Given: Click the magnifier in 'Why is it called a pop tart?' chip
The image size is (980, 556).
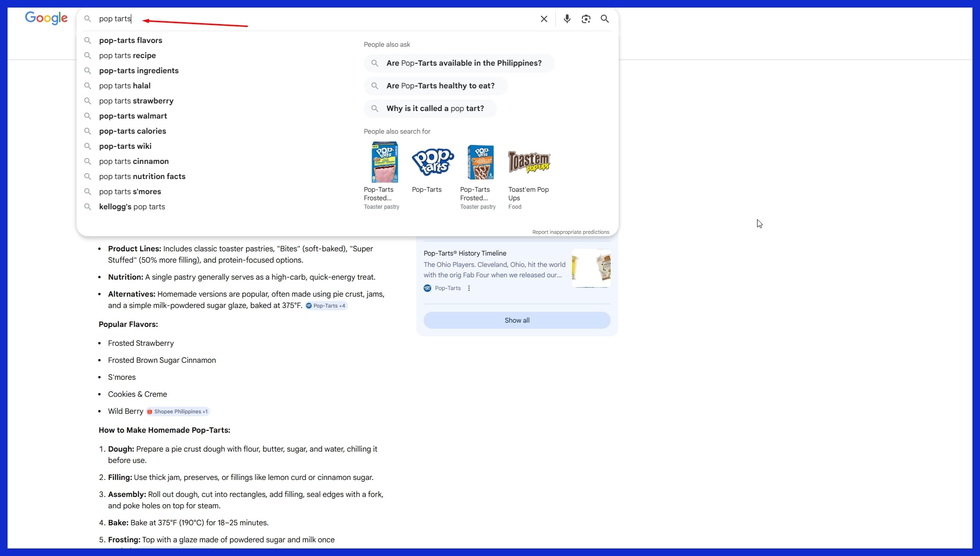Looking at the screenshot, I should point(375,108).
